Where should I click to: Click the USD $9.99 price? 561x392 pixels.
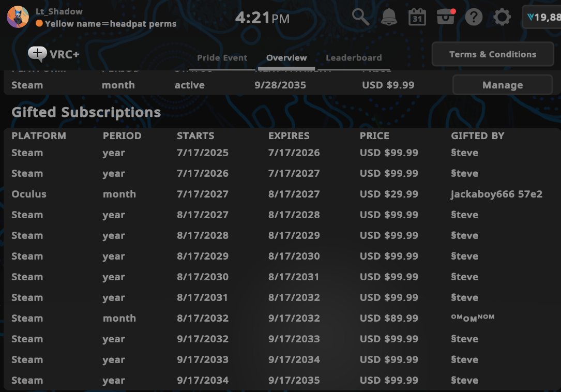point(388,85)
